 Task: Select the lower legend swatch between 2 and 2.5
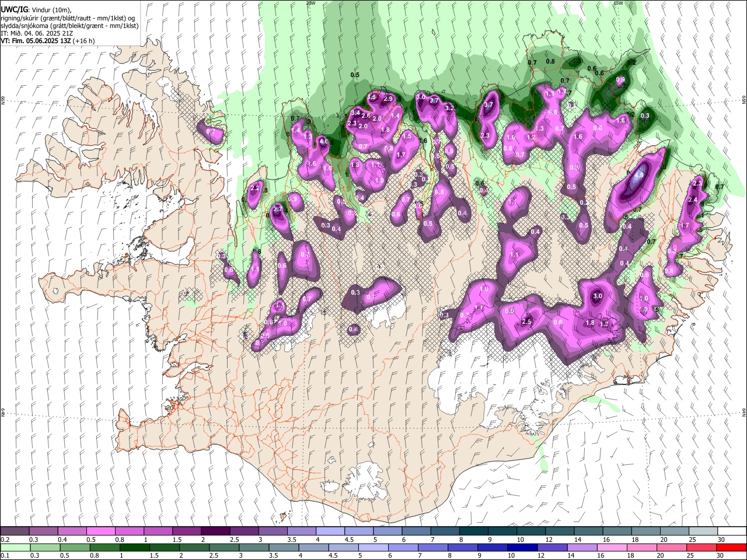pyautogui.click(x=194, y=547)
